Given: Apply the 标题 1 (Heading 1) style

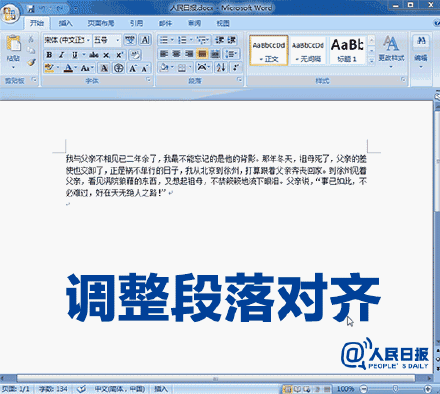Looking at the screenshot, I should pos(347,51).
